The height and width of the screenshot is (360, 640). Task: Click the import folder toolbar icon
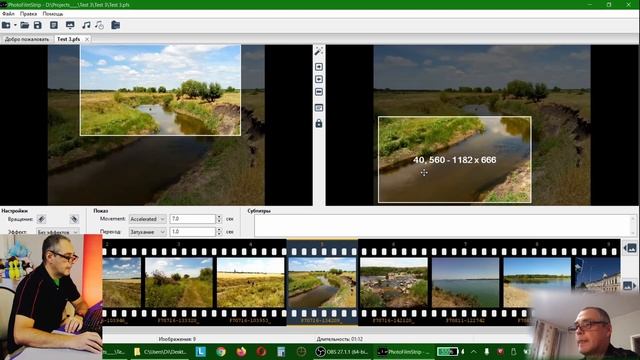[x=116, y=25]
